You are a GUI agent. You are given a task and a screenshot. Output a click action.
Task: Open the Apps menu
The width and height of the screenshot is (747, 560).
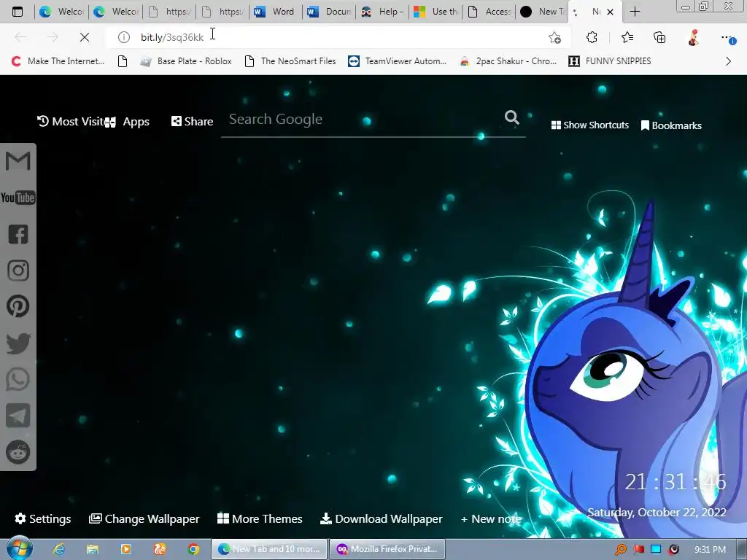click(127, 122)
